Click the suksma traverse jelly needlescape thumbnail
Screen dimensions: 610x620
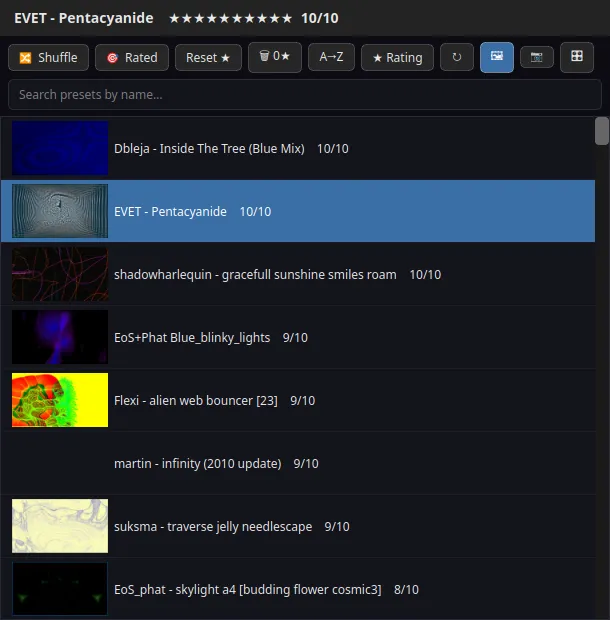point(60,526)
